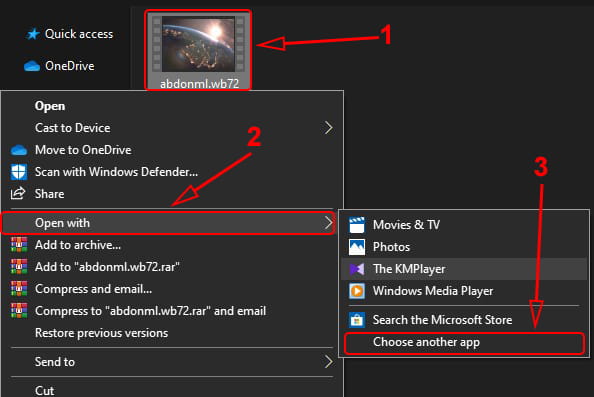This screenshot has height=397, width=594.
Task: Click the Move to OneDrive cloud icon
Action: (x=19, y=150)
